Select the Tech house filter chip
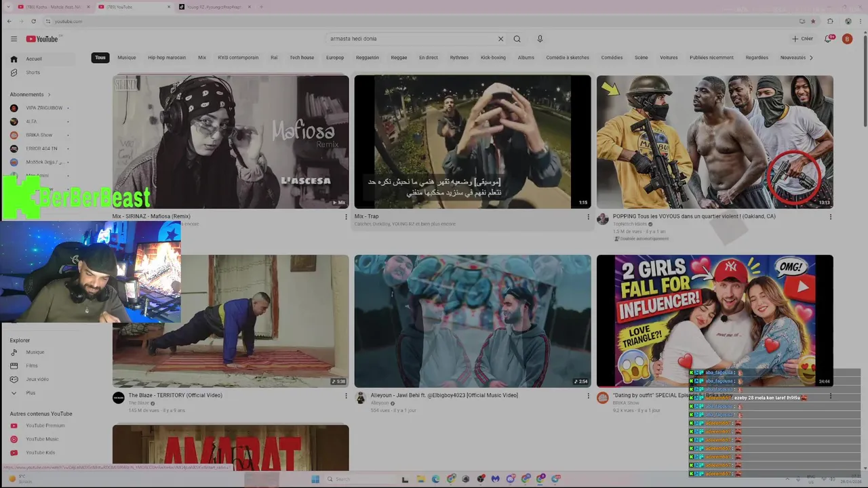The height and width of the screenshot is (488, 868). point(302,58)
